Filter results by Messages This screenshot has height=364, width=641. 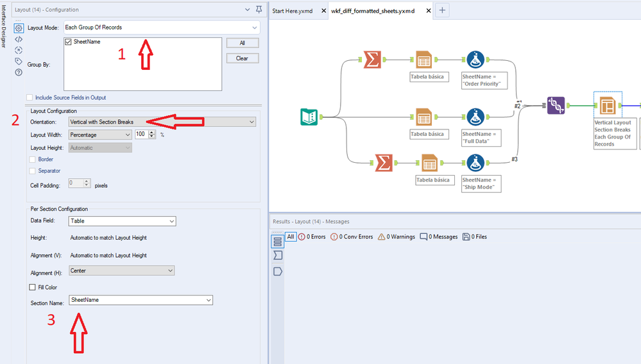click(439, 236)
